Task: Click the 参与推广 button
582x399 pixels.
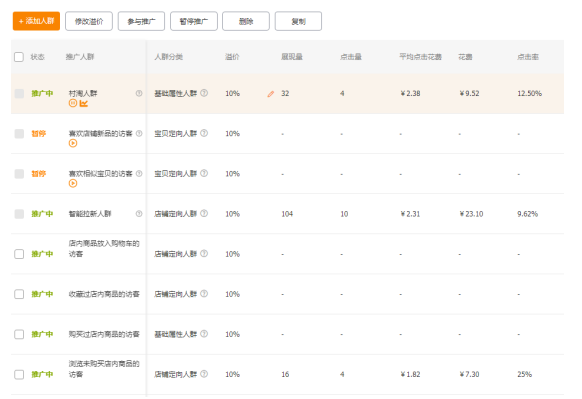Action: pos(141,21)
